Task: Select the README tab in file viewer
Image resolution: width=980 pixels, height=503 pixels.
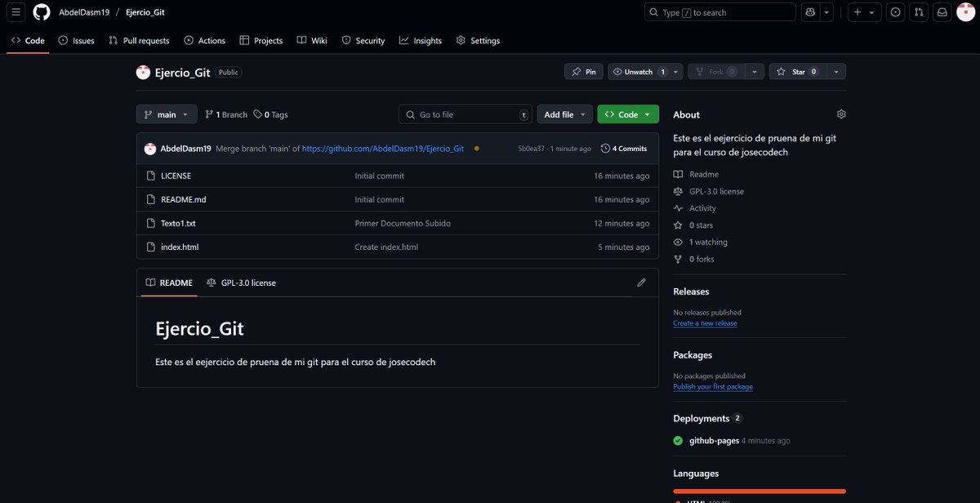Action: [169, 283]
